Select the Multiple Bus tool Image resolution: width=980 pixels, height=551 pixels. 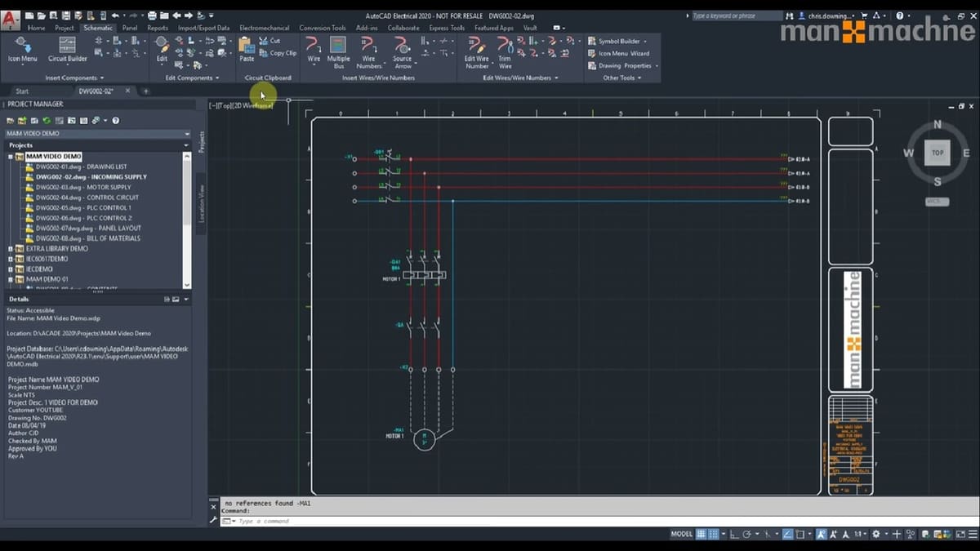pyautogui.click(x=338, y=51)
